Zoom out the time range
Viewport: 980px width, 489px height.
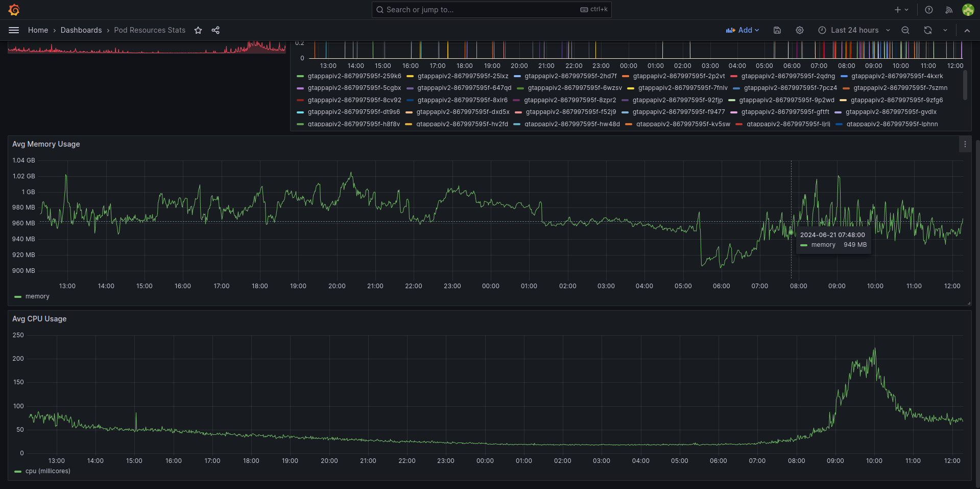point(905,30)
